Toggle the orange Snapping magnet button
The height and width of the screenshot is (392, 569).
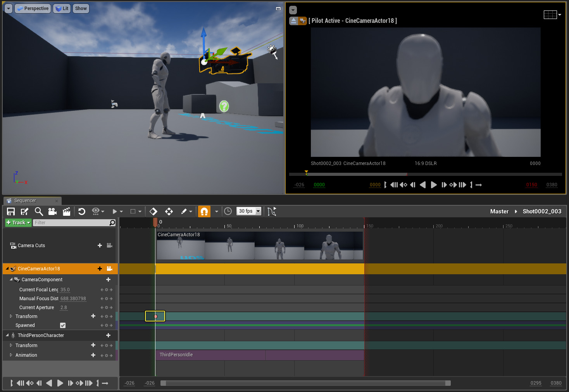[204, 211]
